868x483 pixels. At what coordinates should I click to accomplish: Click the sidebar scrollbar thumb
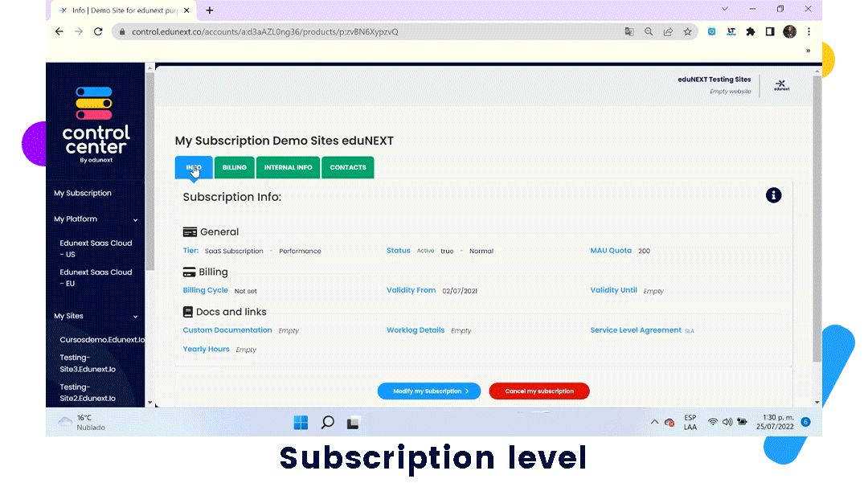(149, 171)
